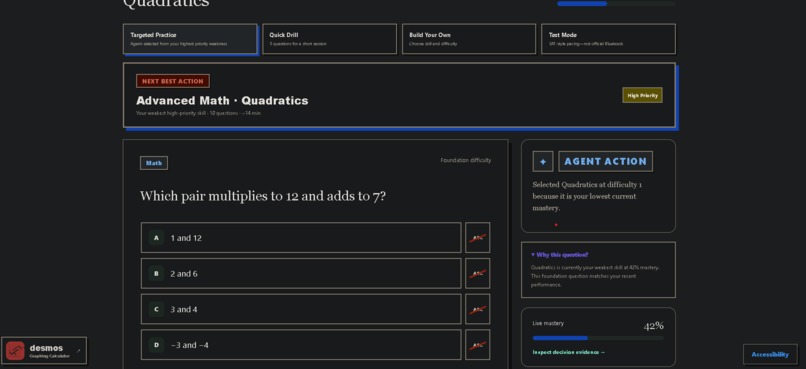806x369 pixels.
Task: Select the Test Mode tab
Action: 608,39
